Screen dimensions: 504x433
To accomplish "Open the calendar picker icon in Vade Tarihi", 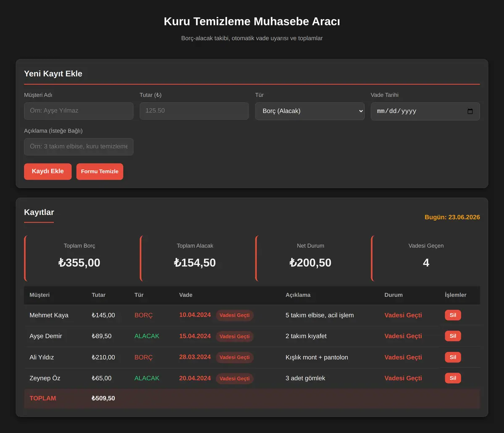I will 470,111.
